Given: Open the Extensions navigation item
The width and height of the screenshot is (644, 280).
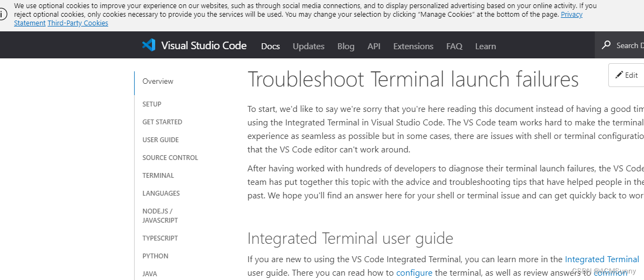Looking at the screenshot, I should coord(413,46).
